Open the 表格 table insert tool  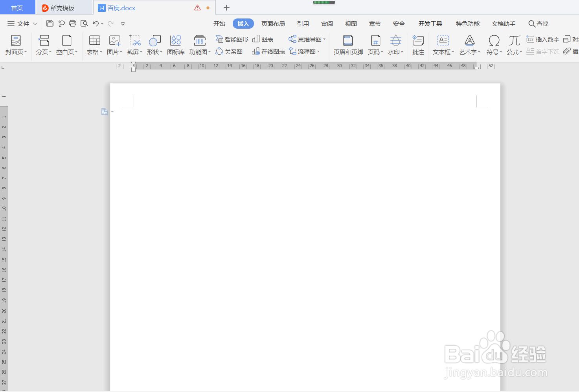click(95, 40)
